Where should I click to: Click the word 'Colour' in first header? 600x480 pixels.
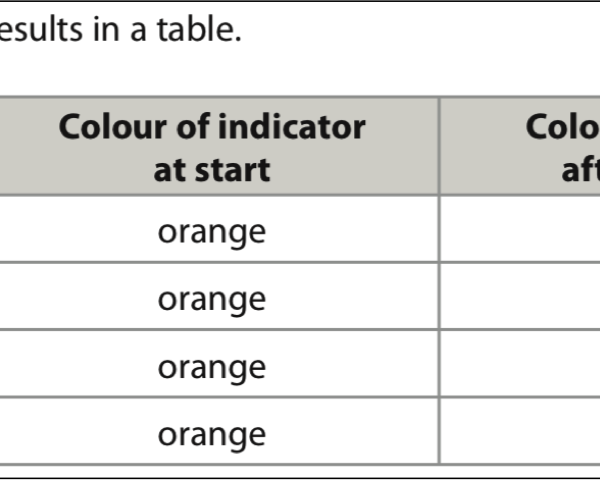113,127
